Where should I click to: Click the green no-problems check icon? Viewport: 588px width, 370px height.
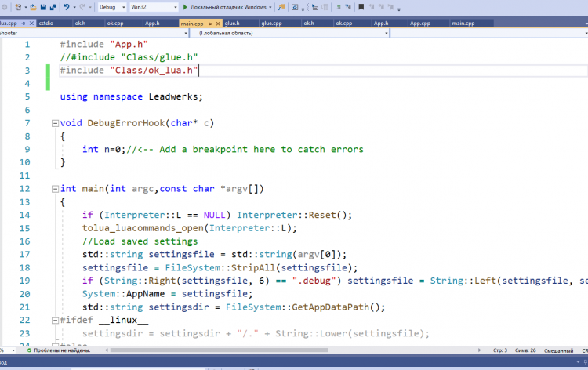click(28, 350)
